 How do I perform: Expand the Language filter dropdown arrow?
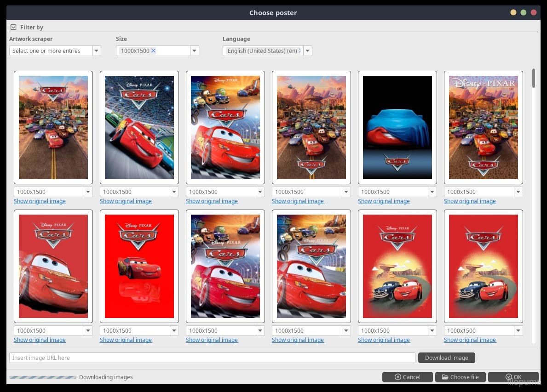point(307,51)
